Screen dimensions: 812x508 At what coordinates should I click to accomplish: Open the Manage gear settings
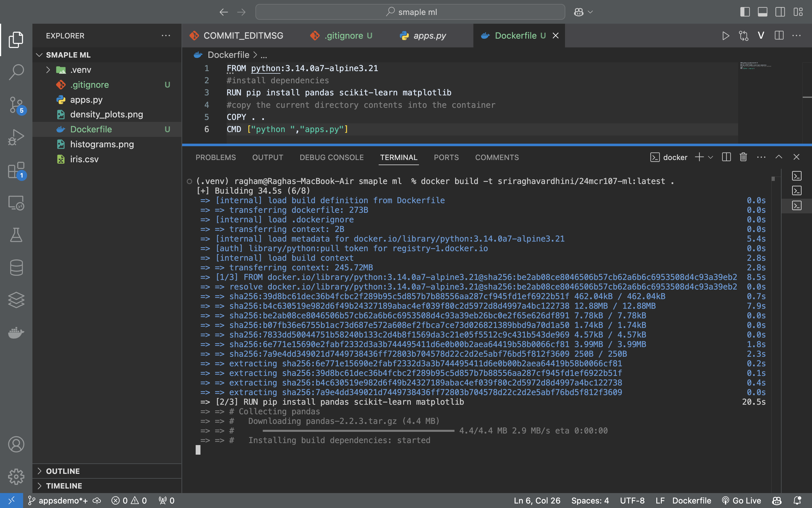coord(16,476)
